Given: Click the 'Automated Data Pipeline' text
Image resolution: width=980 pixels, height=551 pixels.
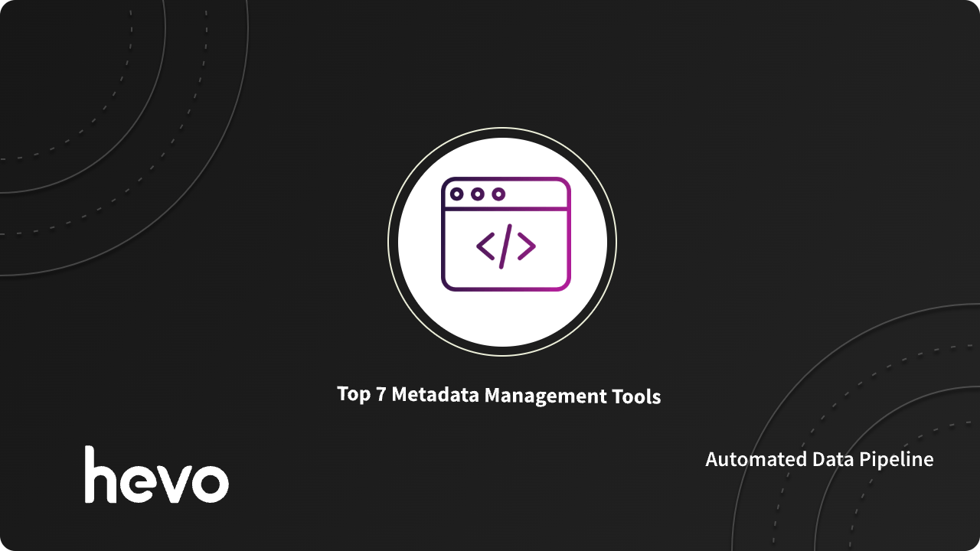Looking at the screenshot, I should tap(819, 459).
